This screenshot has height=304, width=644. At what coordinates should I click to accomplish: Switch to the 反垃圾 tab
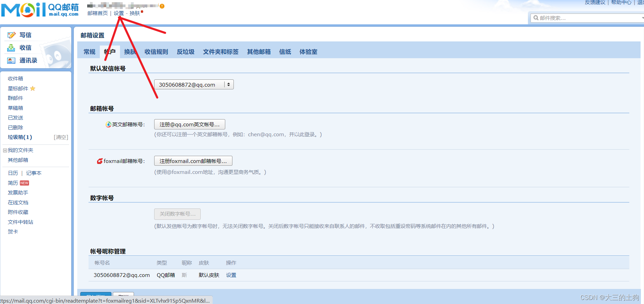pos(186,52)
